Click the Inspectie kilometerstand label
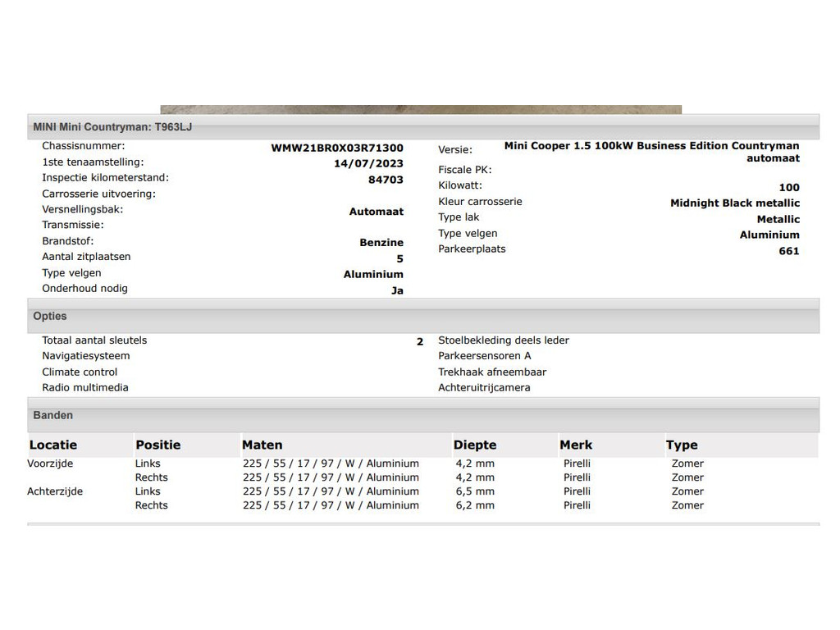 point(106,177)
